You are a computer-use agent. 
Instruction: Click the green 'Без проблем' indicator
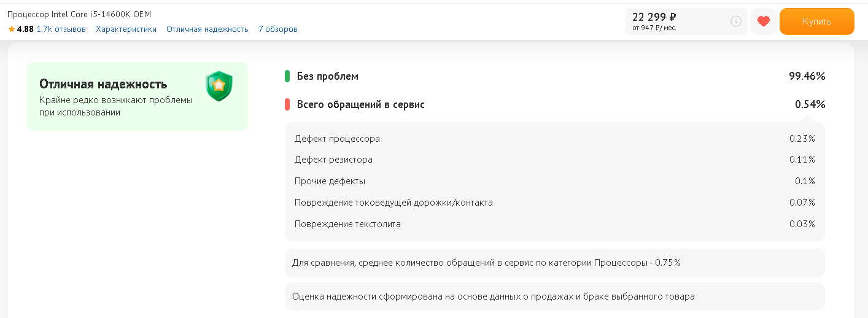[287, 76]
